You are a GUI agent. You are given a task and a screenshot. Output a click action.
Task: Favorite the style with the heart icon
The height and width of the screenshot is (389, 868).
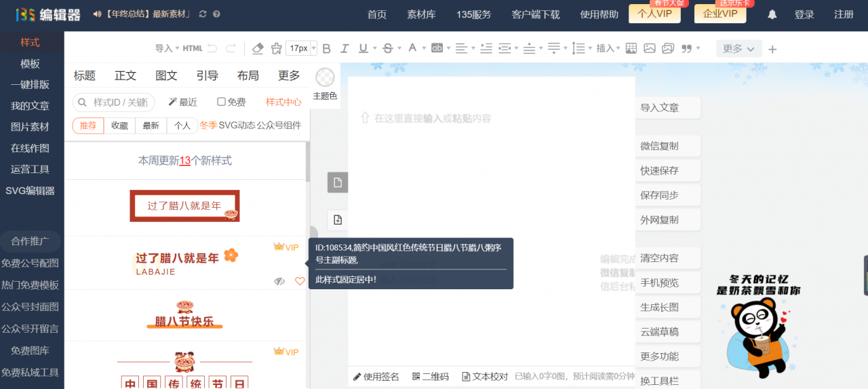(300, 281)
